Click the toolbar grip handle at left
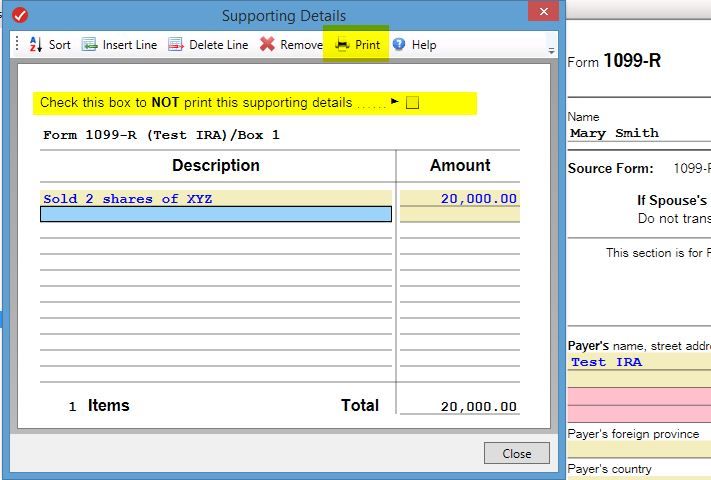 [x=17, y=45]
